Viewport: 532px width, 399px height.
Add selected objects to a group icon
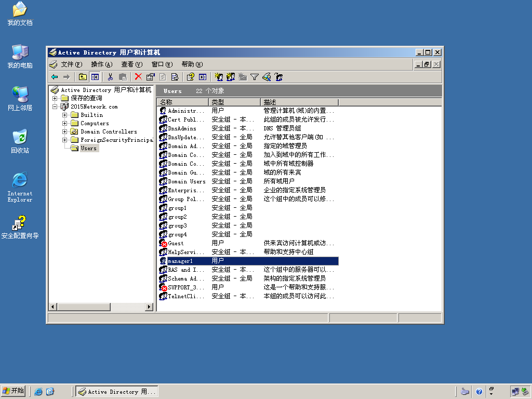(x=278, y=77)
